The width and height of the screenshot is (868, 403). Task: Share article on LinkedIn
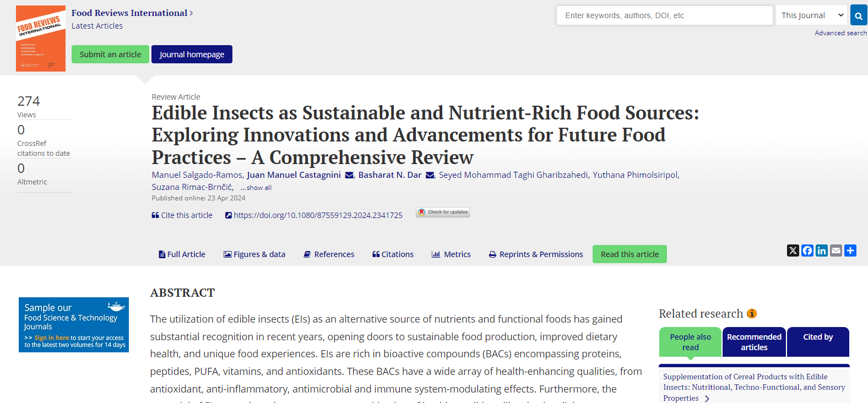822,250
